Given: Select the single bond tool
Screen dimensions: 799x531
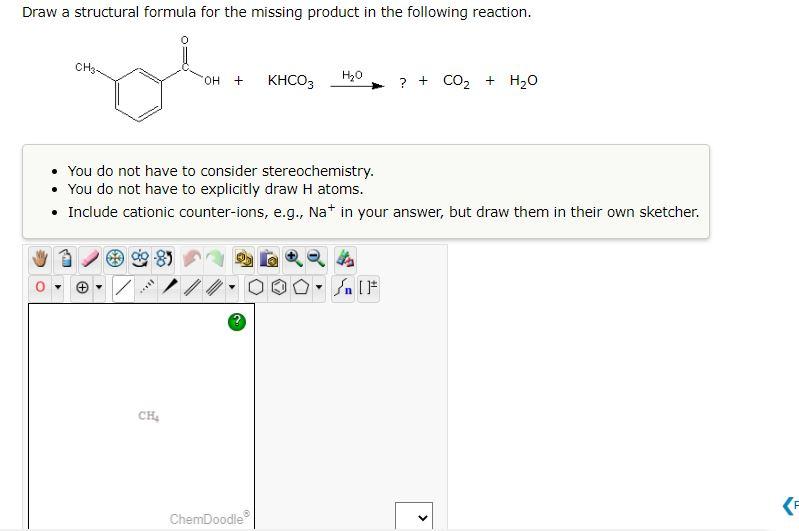Looking at the screenshot, I should [x=123, y=287].
